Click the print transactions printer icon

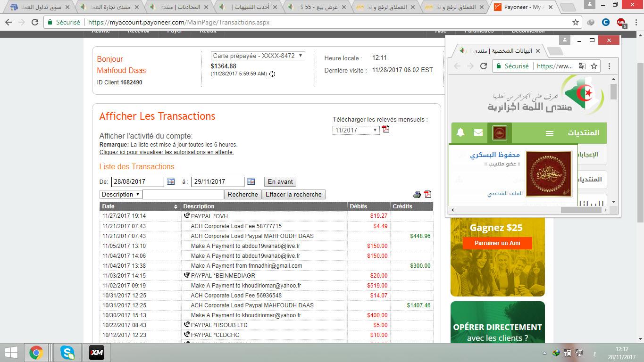pos(417,195)
